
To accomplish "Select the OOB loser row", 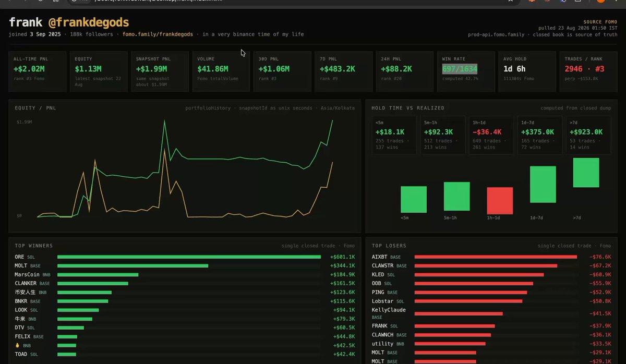I will [x=491, y=284].
